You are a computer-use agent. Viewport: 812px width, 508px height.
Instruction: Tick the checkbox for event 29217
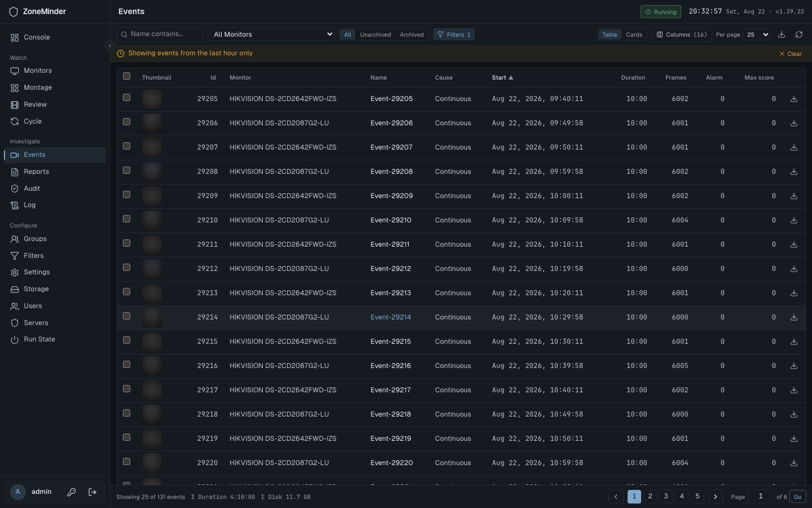coord(126,389)
